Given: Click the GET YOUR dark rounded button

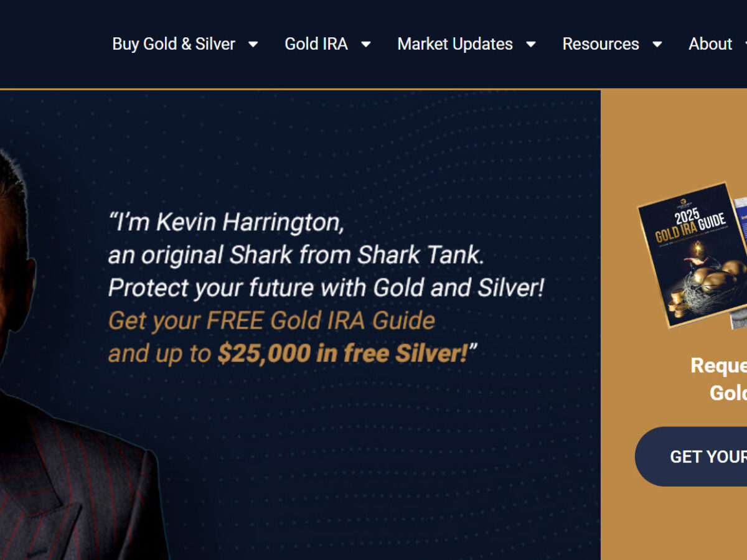Looking at the screenshot, I should [691, 457].
